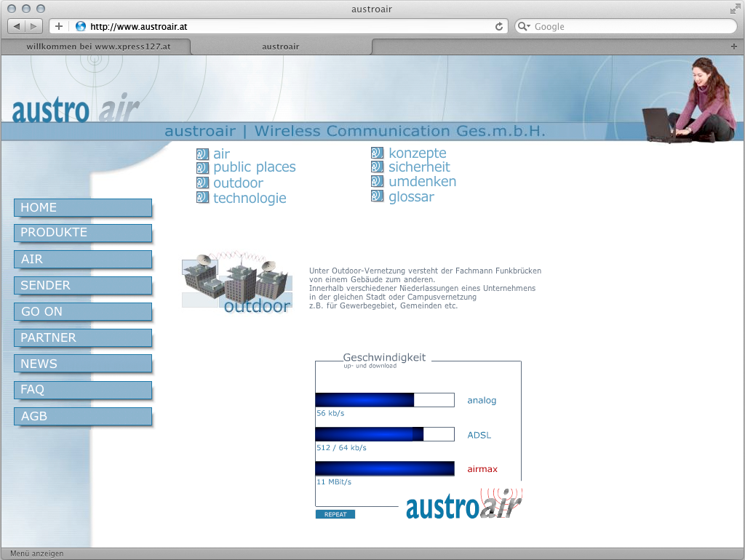Select the austroair tab
Image resolution: width=745 pixels, height=560 pixels.
point(281,47)
